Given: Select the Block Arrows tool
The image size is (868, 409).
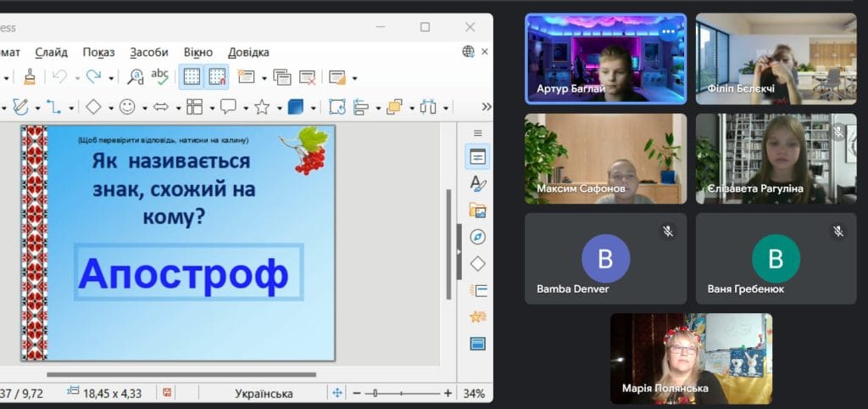Looking at the screenshot, I should pyautogui.click(x=161, y=106).
